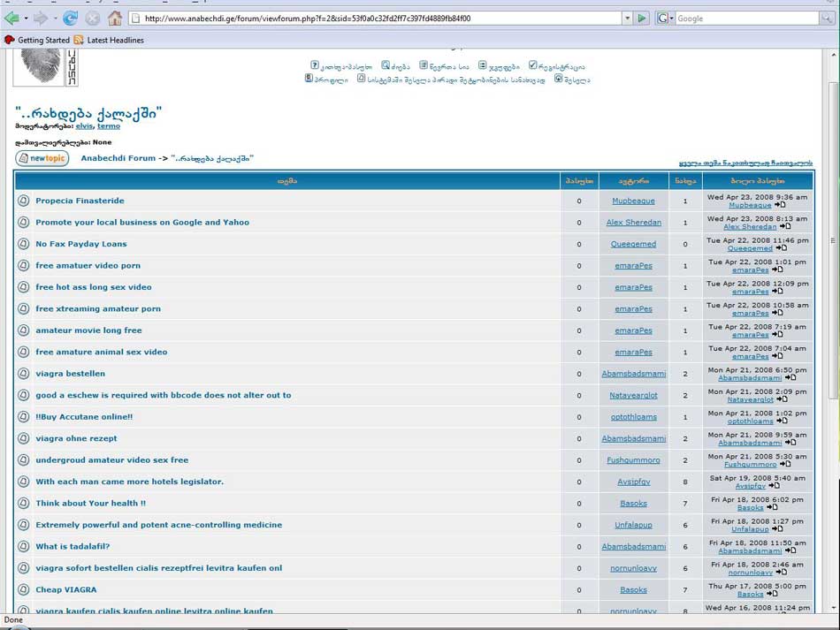Click the Reload page icon
Image resolution: width=840 pixels, height=630 pixels.
[71, 18]
